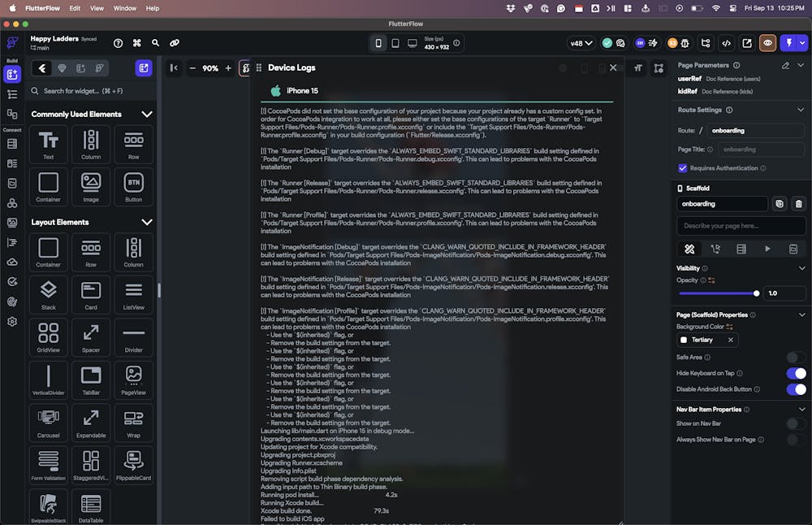Clear the Tertiary background color
Screen dimensions: 812x525
(x=731, y=340)
